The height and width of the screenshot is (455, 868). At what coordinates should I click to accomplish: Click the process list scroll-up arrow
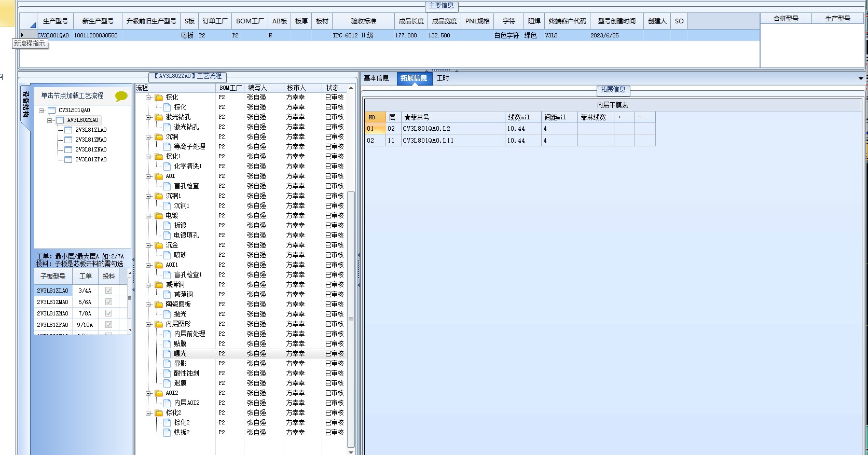point(351,88)
